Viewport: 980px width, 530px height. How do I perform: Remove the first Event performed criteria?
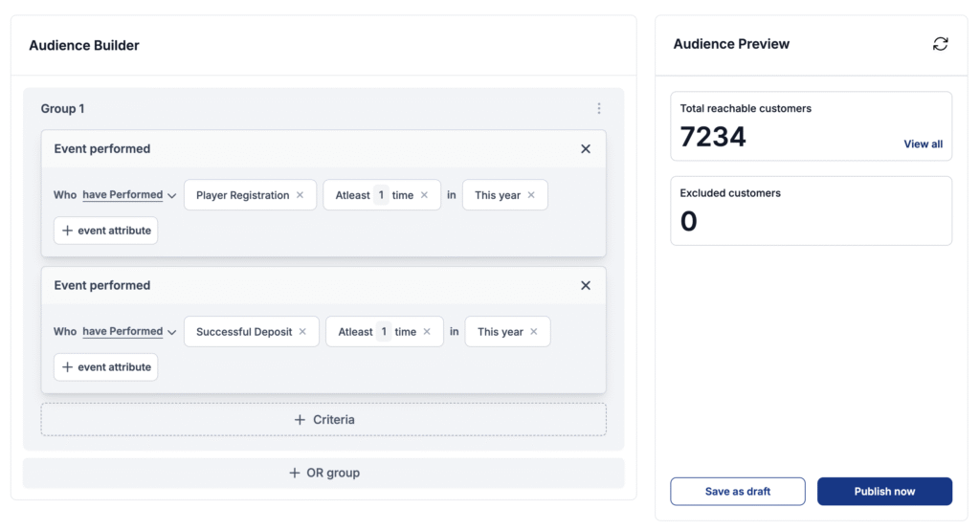[x=586, y=148]
